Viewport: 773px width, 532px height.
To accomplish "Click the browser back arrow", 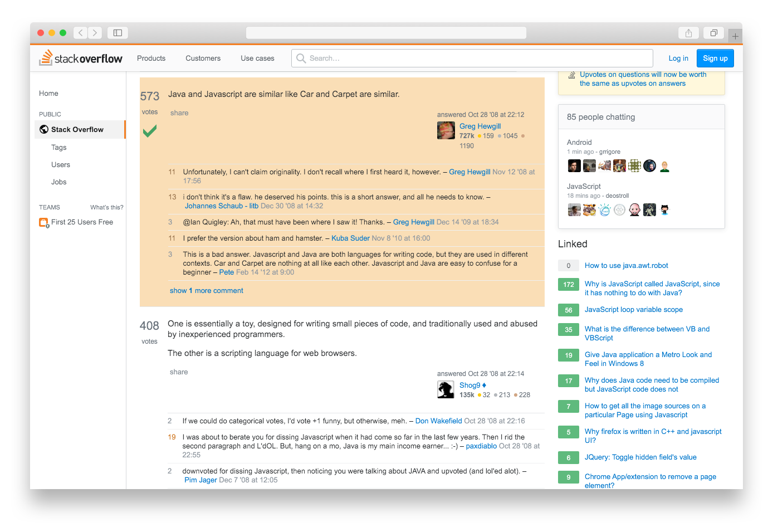I will click(81, 33).
